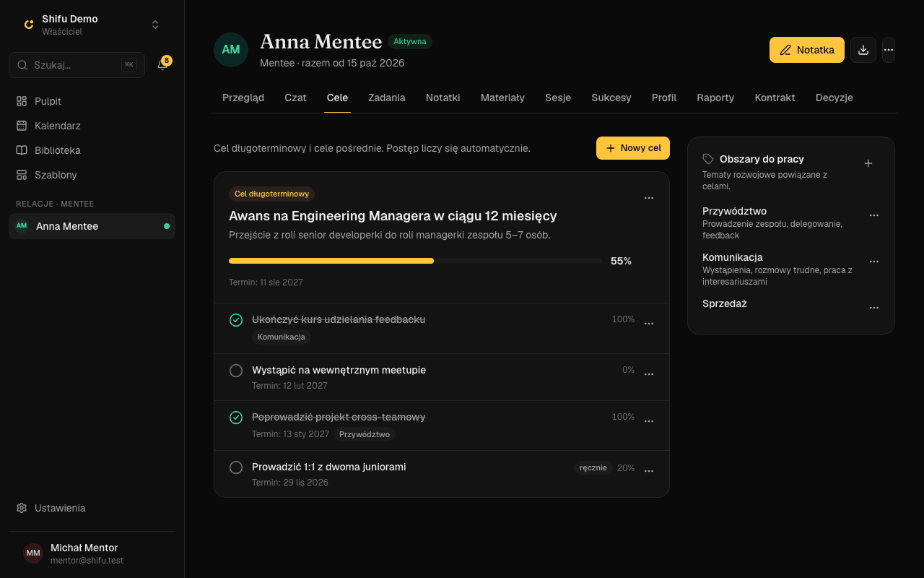Open the options menu of the long-term goal card

coord(649,198)
